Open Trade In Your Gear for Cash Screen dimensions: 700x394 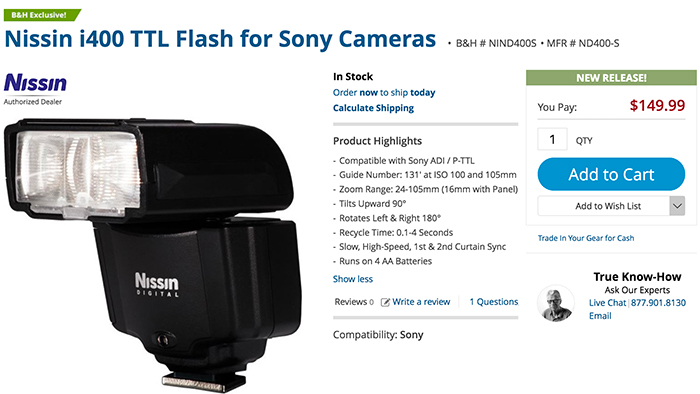point(586,238)
